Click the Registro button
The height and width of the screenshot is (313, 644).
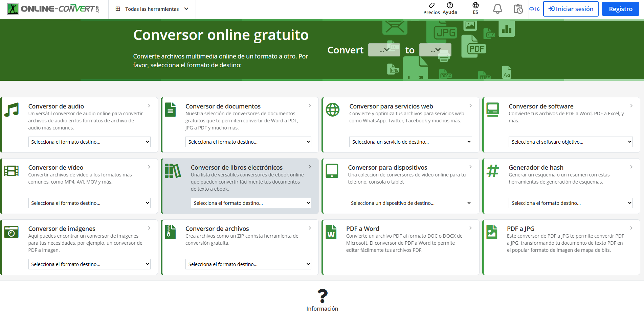[620, 9]
